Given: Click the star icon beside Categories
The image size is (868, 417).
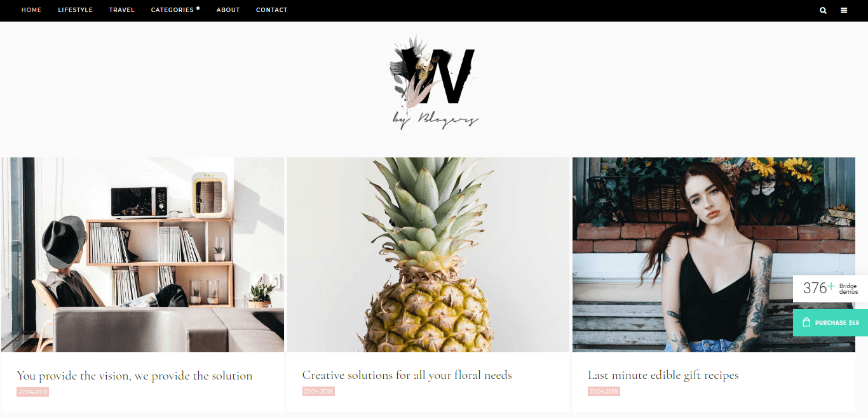Looking at the screenshot, I should [198, 8].
